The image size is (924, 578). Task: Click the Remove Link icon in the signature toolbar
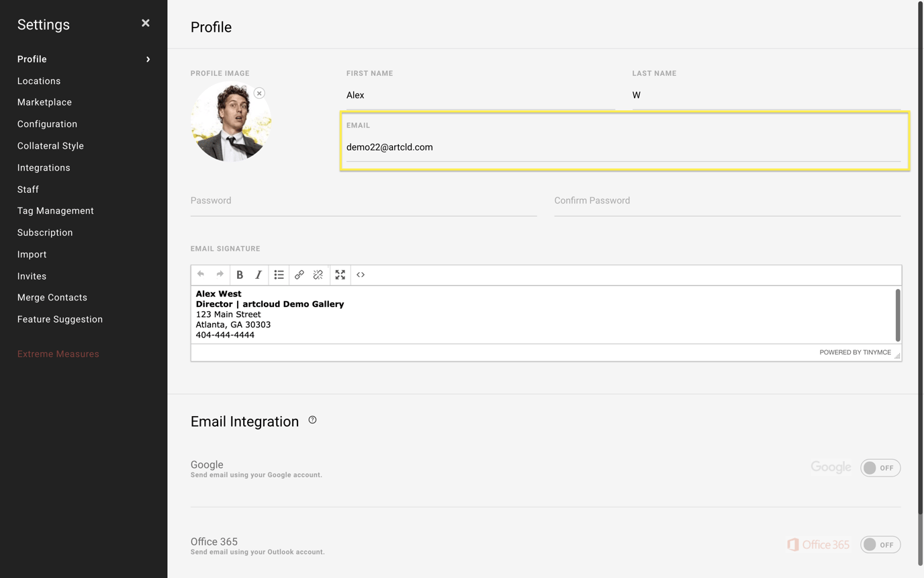click(318, 274)
